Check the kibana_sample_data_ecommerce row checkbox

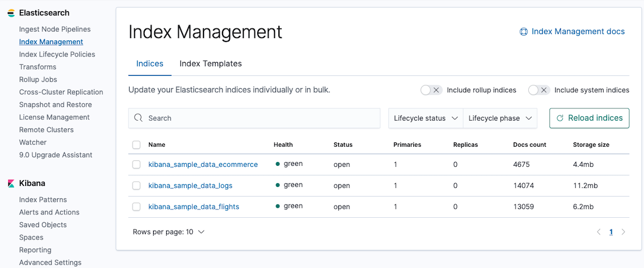coord(136,165)
